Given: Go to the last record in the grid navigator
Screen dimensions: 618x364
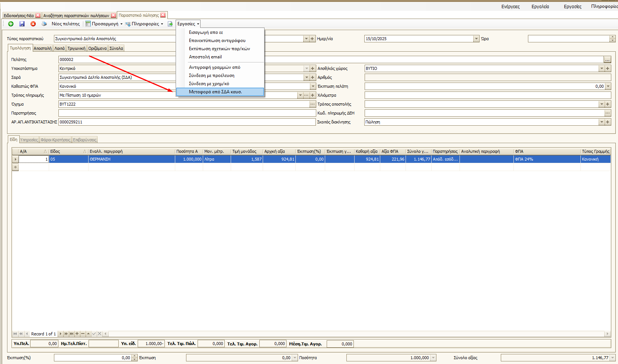Looking at the screenshot, I should pos(71,334).
